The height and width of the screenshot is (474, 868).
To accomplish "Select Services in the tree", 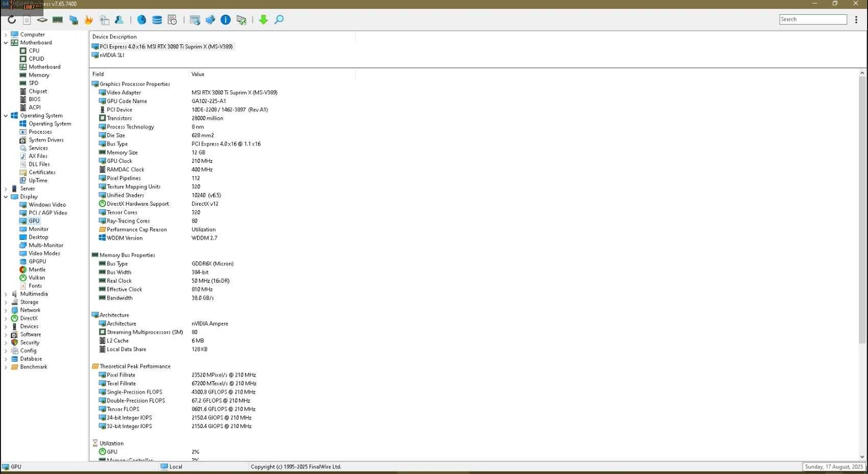I will (38, 148).
